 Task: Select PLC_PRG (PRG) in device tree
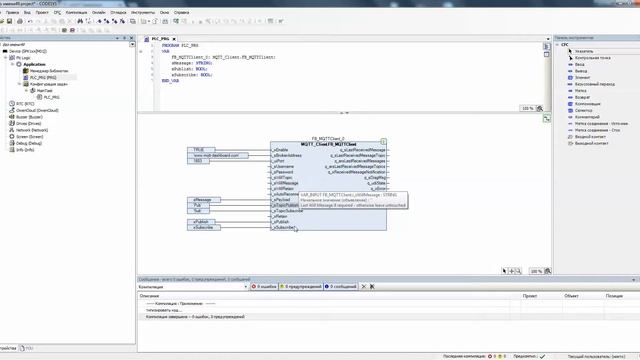[x=43, y=78]
